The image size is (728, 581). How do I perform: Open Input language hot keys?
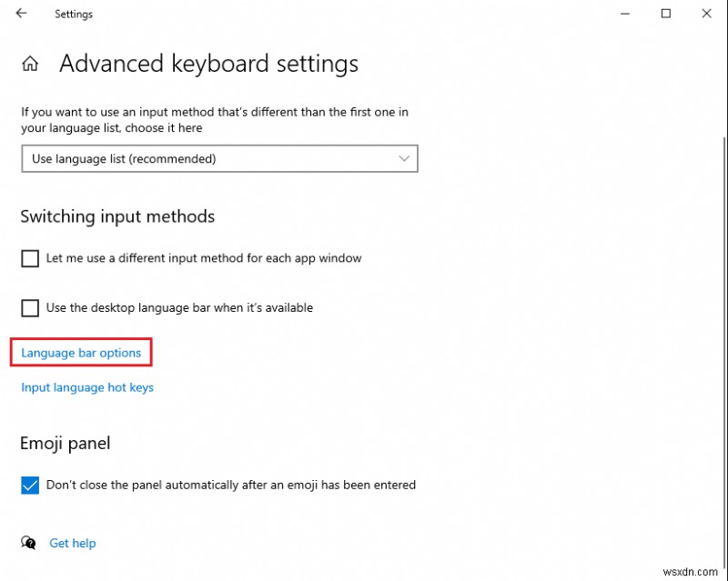click(86, 387)
